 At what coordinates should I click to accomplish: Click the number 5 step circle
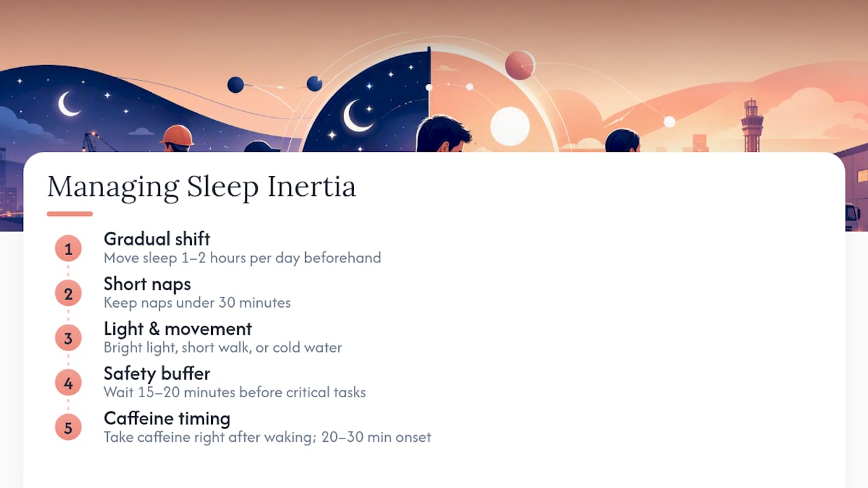(68, 428)
